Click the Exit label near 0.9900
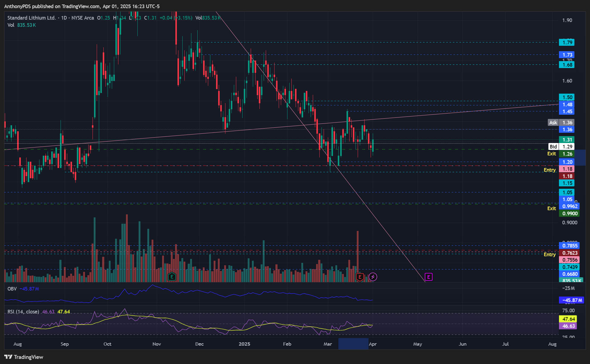Image resolution: width=590 pixels, height=364 pixels. point(551,208)
